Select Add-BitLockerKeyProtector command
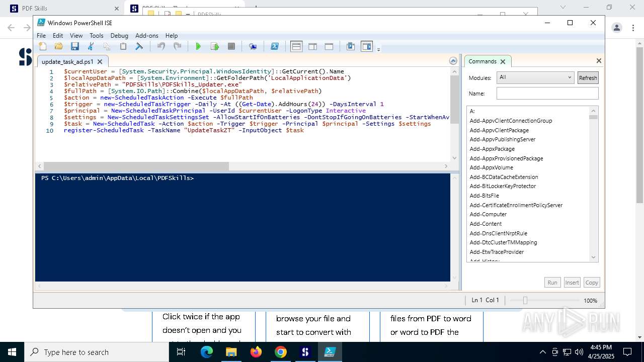644x362 pixels. pyautogui.click(x=503, y=186)
